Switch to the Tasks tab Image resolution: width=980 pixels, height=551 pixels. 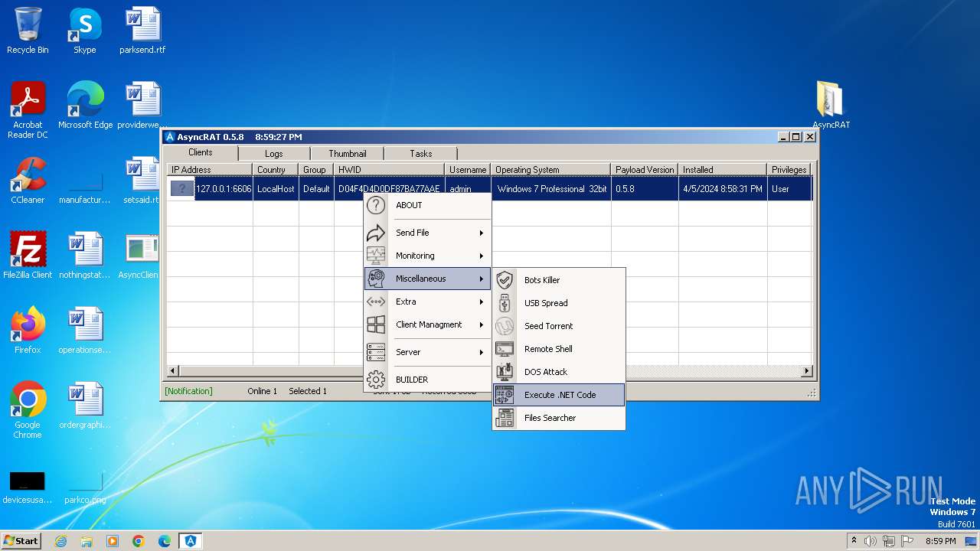(421, 154)
